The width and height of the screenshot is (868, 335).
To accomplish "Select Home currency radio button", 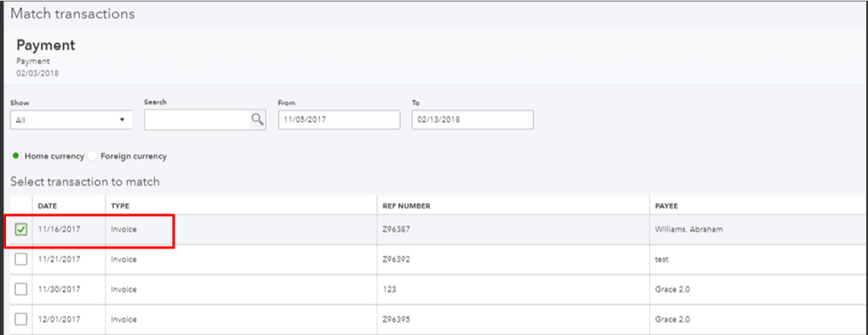I will [x=16, y=156].
